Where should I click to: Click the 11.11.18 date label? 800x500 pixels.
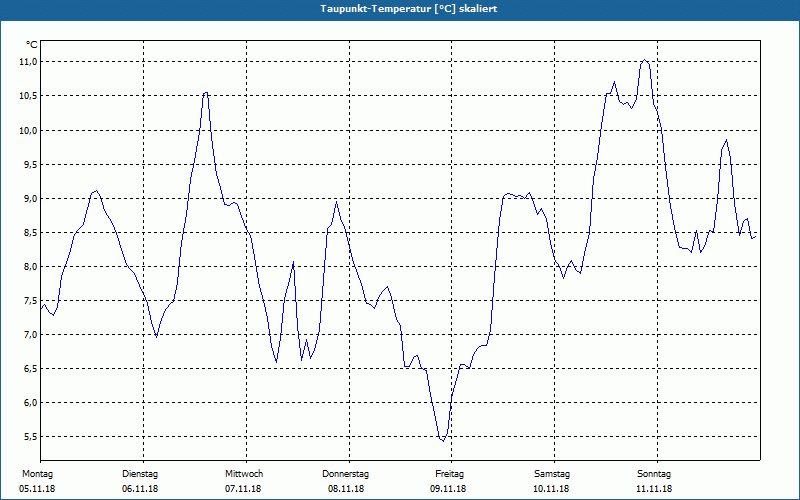[x=654, y=489]
